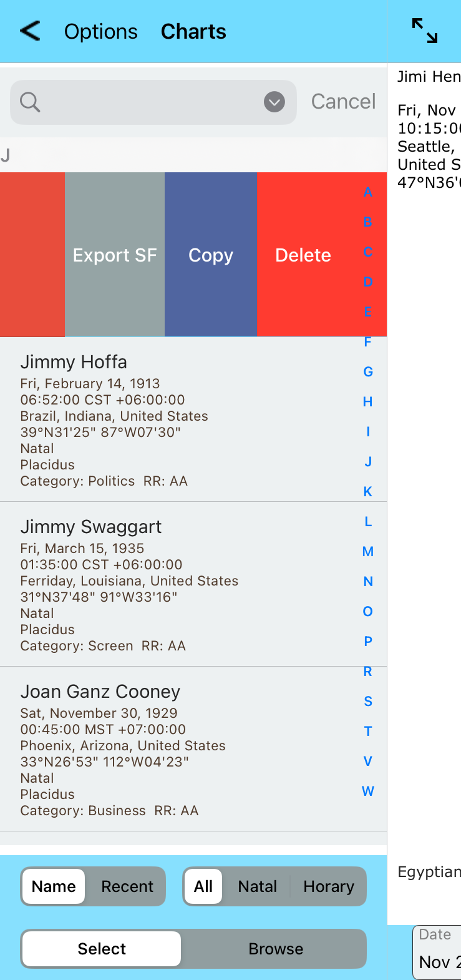Click the expand fullscreen arrows icon
Screen dimensions: 461x980
[425, 31]
